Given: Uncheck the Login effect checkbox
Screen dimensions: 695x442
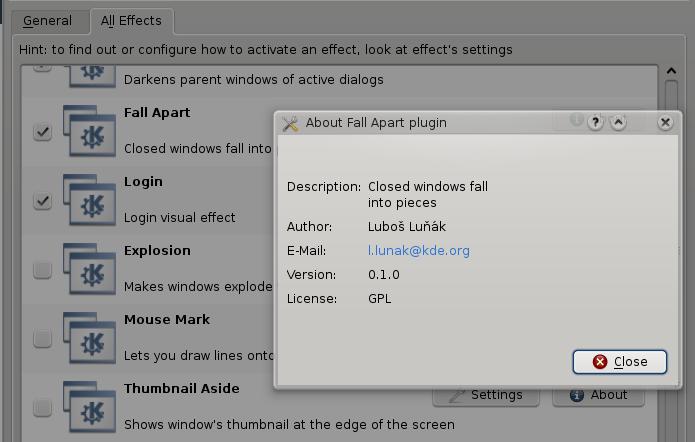Looking at the screenshot, I should (x=42, y=201).
